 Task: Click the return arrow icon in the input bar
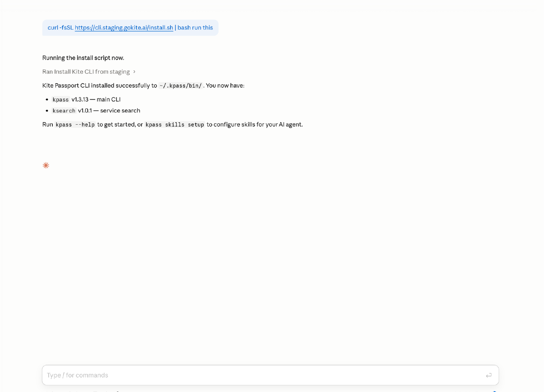point(488,375)
